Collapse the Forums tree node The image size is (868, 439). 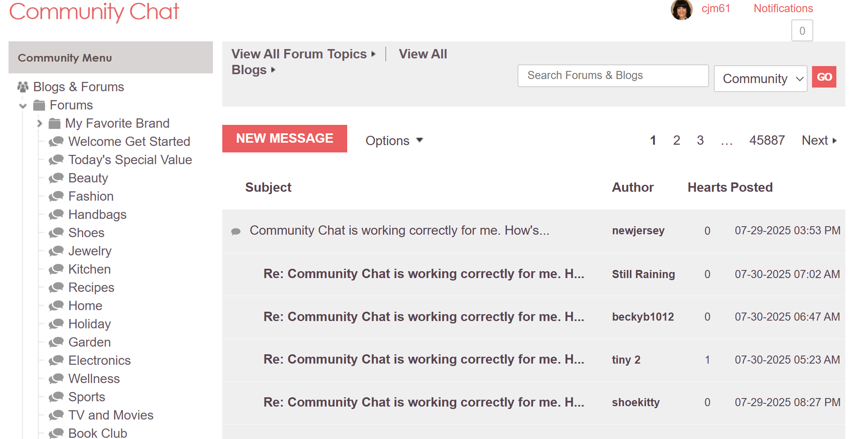pyautogui.click(x=22, y=105)
